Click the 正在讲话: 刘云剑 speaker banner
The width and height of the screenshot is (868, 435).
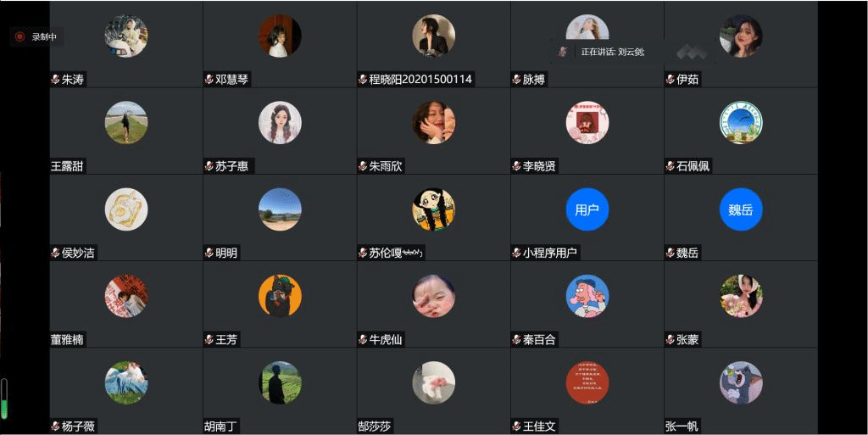point(612,52)
